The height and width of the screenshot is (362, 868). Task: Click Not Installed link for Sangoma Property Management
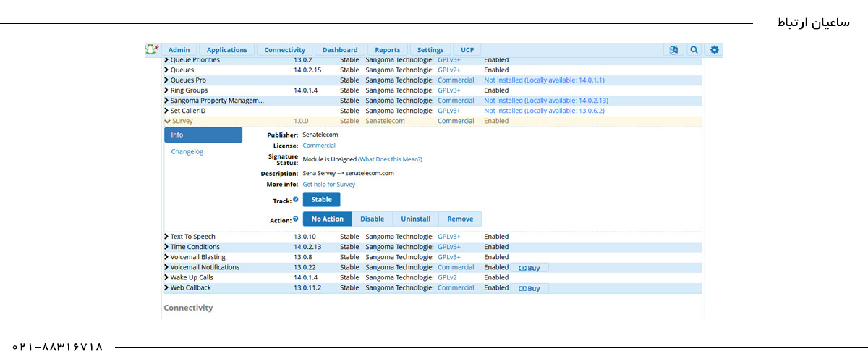pos(546,101)
